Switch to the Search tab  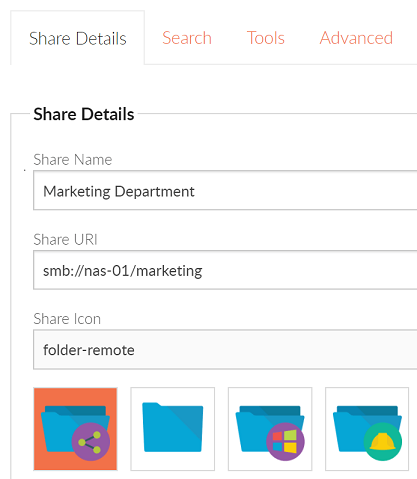tap(187, 38)
